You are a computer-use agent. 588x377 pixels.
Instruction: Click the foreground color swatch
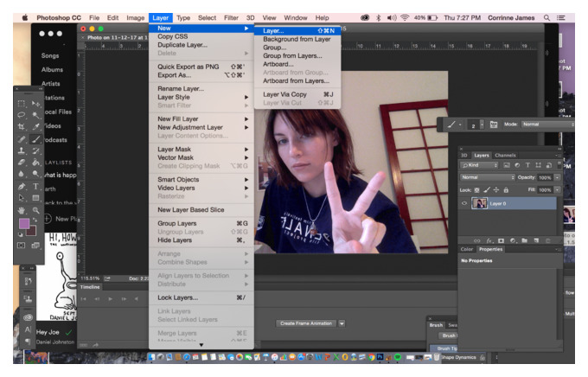(24, 224)
